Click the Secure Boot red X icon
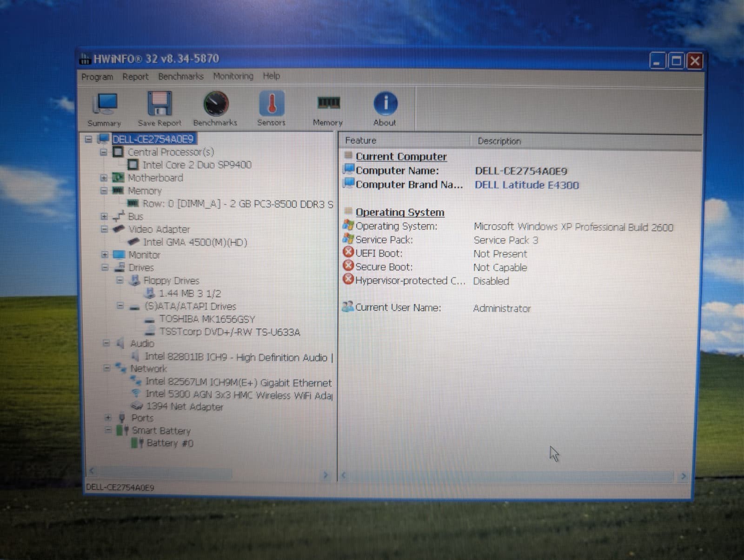744x560 pixels. click(x=348, y=266)
